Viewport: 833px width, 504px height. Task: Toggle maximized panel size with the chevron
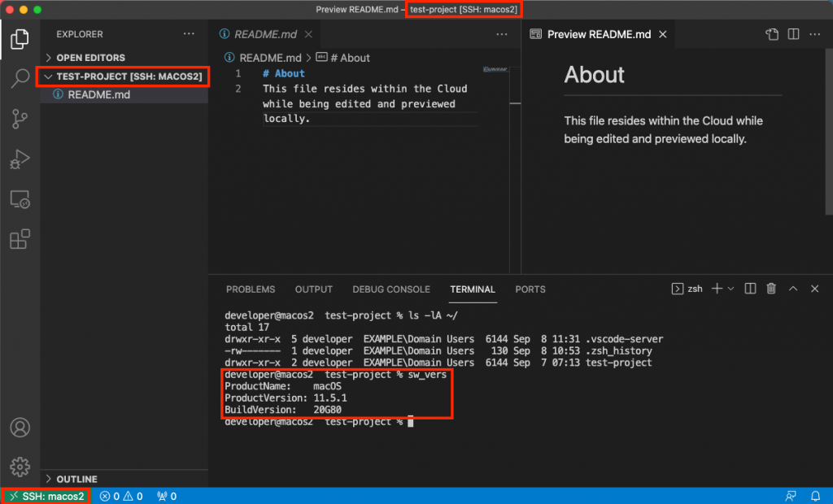(x=792, y=289)
